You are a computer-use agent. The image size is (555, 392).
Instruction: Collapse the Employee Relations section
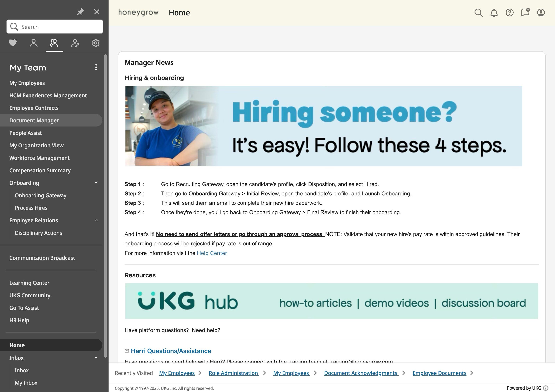tap(96, 220)
